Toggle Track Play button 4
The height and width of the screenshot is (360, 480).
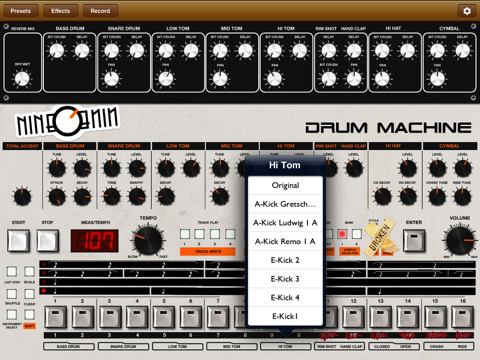coord(230,234)
